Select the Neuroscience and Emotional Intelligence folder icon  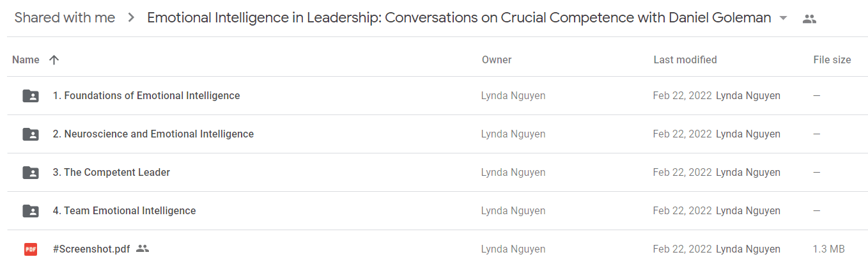(x=31, y=134)
